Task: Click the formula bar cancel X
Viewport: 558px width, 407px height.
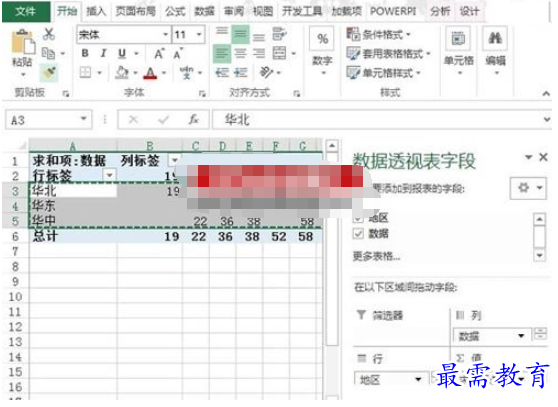Action: (133, 120)
